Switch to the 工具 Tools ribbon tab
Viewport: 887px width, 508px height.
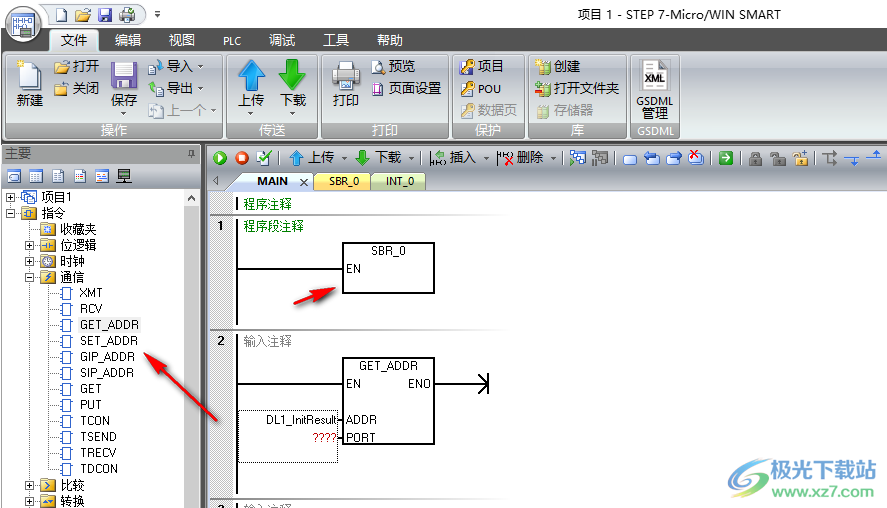coord(335,40)
